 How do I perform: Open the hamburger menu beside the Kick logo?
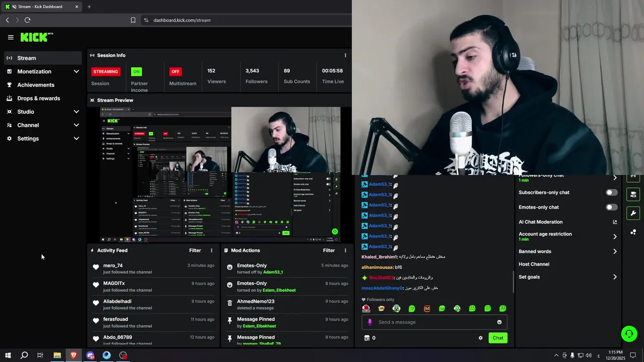pos(11,37)
